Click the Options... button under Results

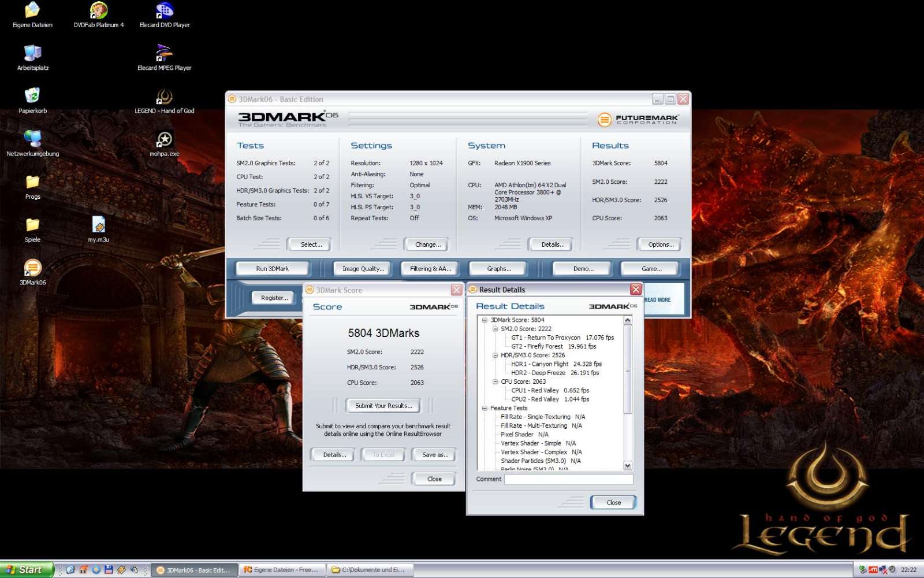[x=661, y=244]
